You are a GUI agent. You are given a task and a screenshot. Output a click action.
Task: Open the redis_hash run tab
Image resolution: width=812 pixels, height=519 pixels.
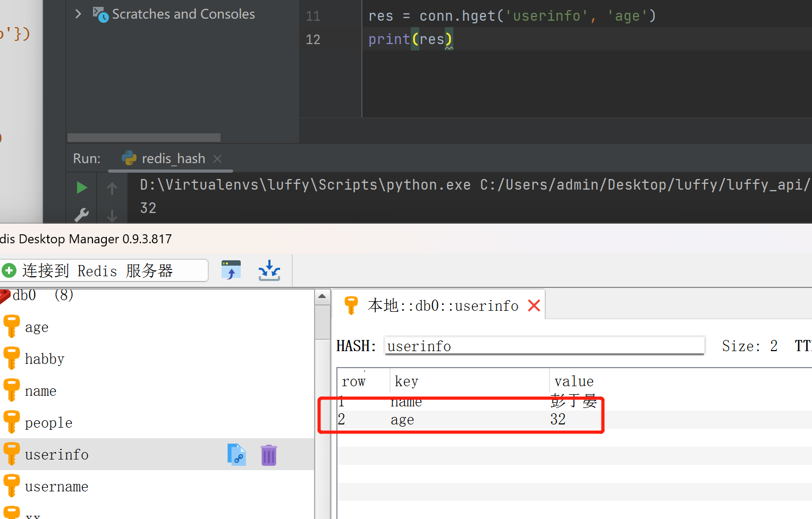[173, 158]
